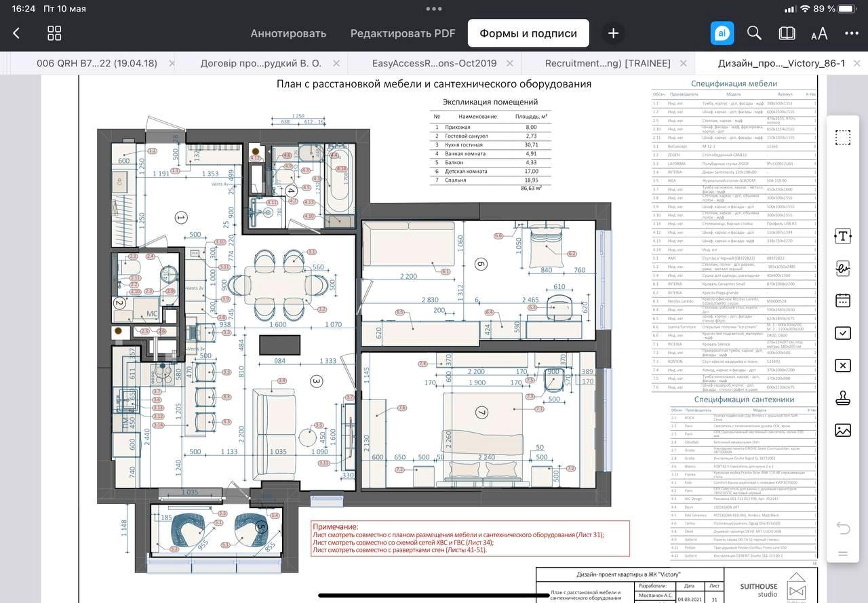Select the dashed rectangle selection tool

click(x=842, y=138)
